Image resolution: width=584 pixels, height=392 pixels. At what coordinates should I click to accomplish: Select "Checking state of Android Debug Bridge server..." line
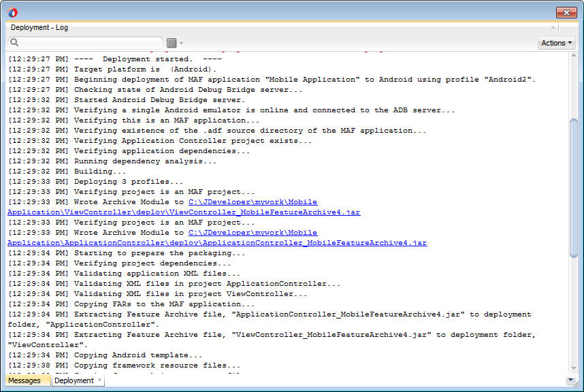(155, 90)
